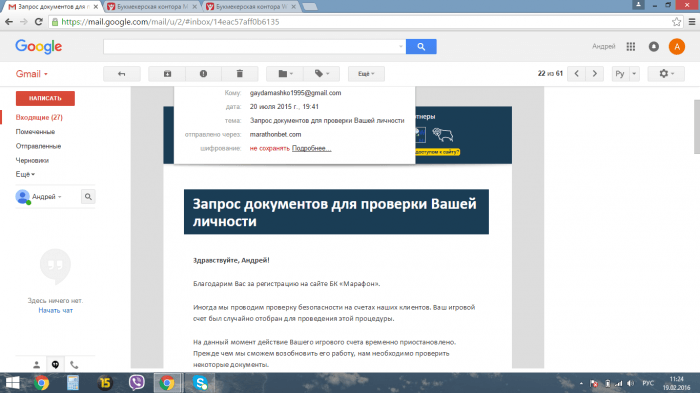Select the recipient gaydamashko1995@gmail.com text
Image resolution: width=700 pixels, height=393 pixels.
[296, 93]
